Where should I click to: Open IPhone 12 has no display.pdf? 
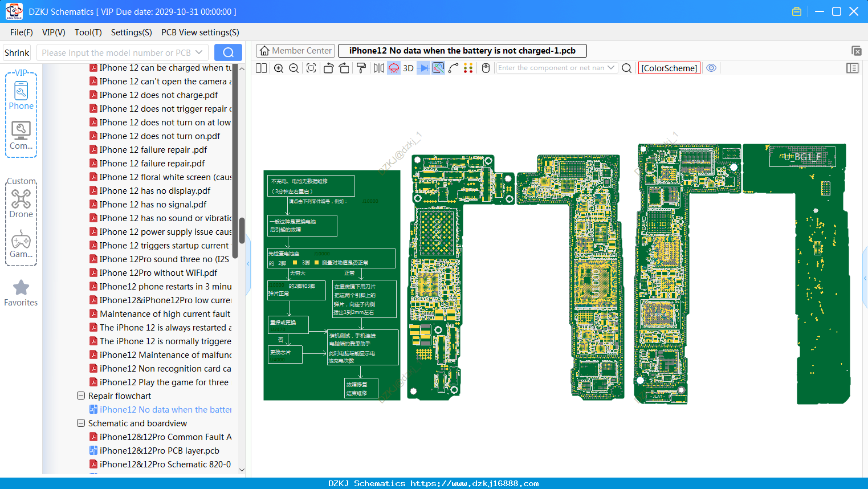pos(150,191)
